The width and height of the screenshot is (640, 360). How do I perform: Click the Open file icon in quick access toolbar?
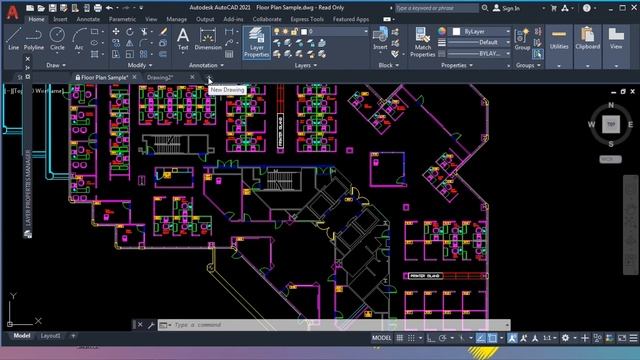(41, 8)
